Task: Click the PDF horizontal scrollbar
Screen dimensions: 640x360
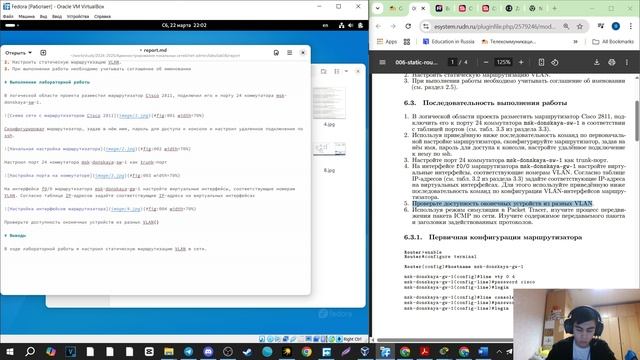Action: [x=445, y=340]
